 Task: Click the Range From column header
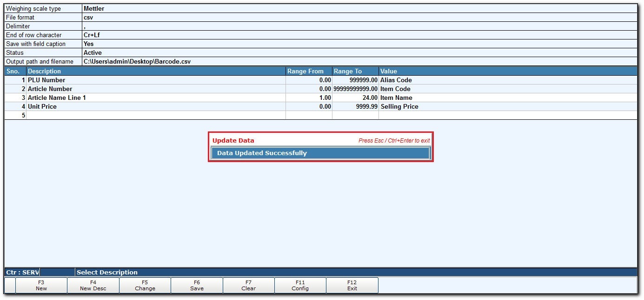click(x=309, y=71)
